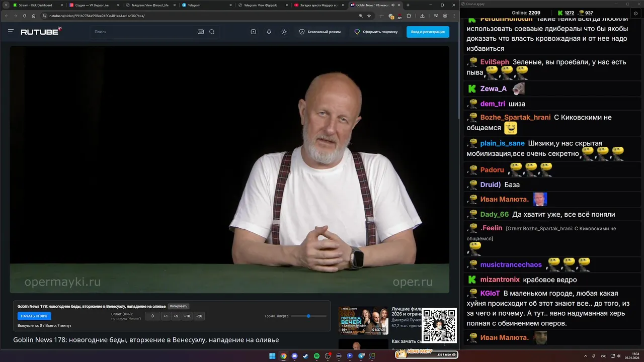Expand the system tray hidden icons chevron
This screenshot has height=362, width=644.
pos(586,356)
